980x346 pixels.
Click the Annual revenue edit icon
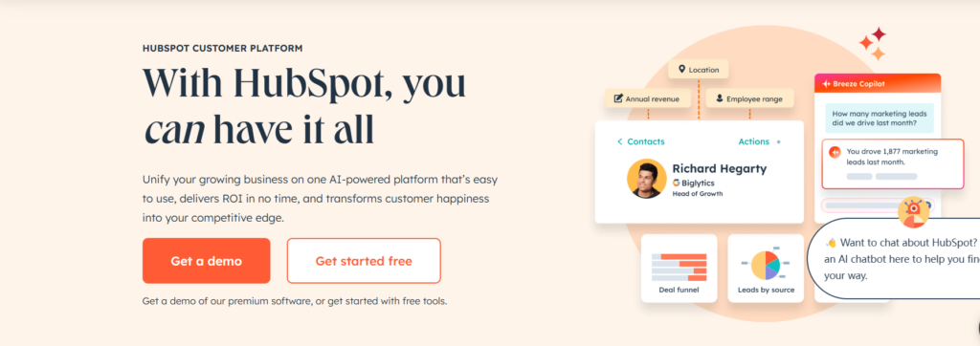pos(619,98)
